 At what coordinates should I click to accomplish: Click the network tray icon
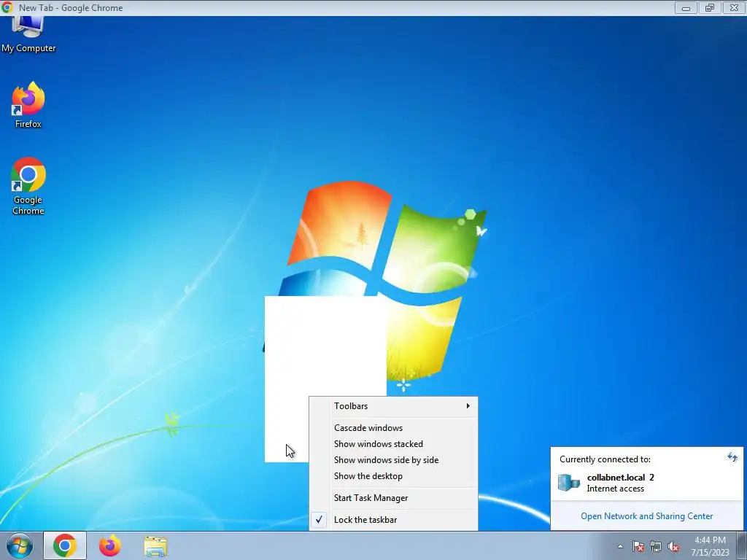(x=656, y=546)
